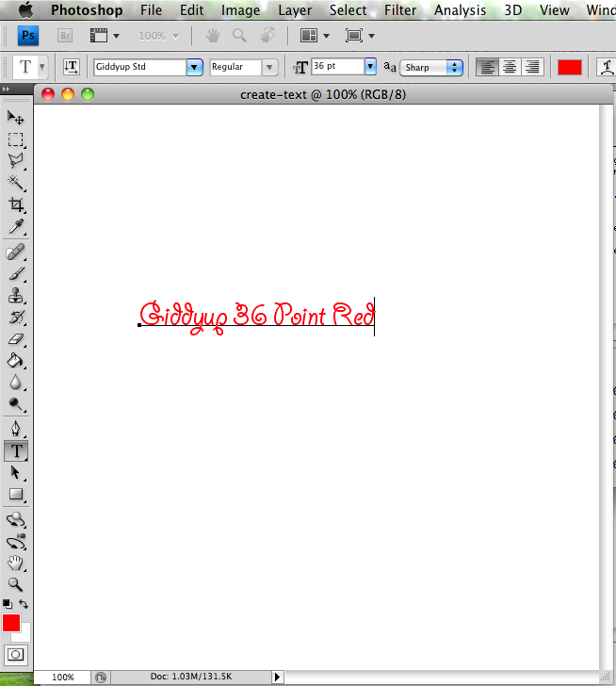Select the 3D Rotate tool

16,520
